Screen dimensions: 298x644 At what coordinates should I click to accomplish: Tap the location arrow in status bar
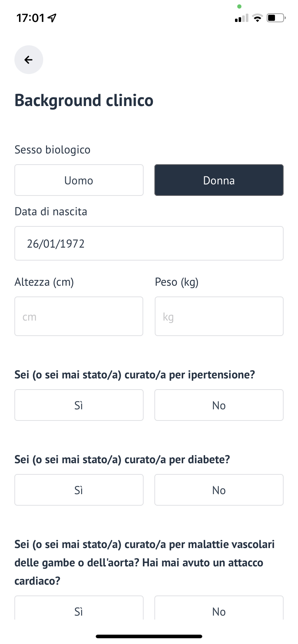(x=52, y=18)
